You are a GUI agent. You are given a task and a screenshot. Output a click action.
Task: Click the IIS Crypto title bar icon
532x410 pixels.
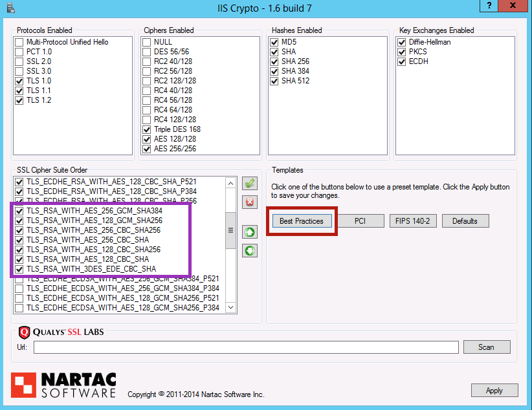10,8
